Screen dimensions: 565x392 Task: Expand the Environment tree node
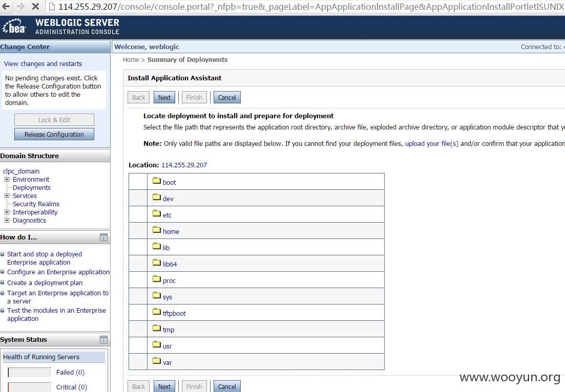[7, 179]
